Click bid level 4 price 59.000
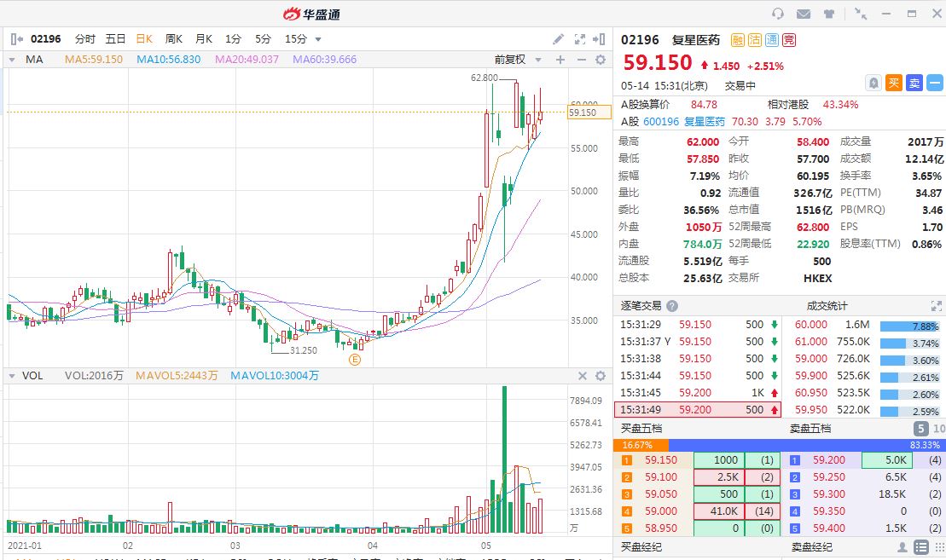The width and height of the screenshot is (946, 560). (660, 511)
